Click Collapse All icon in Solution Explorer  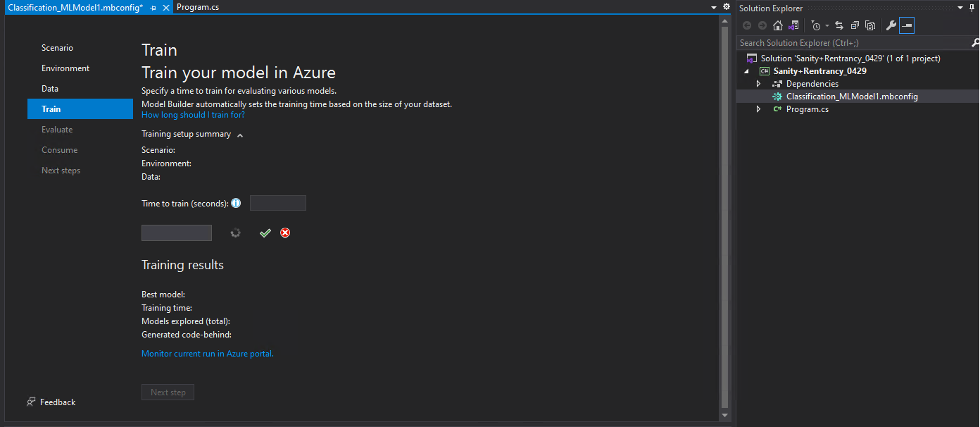[855, 25]
